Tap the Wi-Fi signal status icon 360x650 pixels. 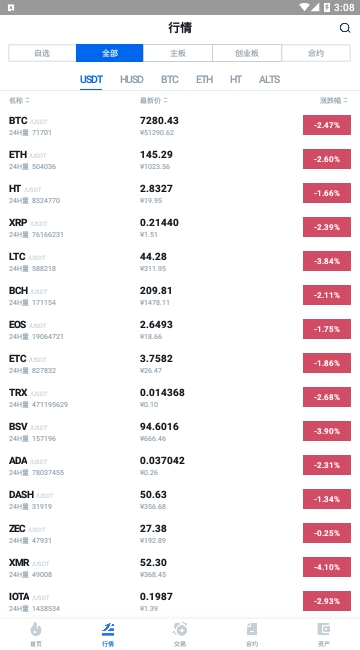(x=304, y=7)
